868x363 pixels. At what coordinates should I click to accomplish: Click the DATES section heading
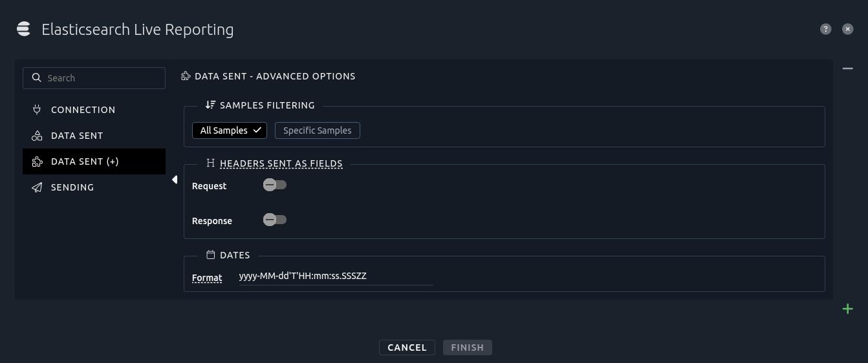coord(235,255)
